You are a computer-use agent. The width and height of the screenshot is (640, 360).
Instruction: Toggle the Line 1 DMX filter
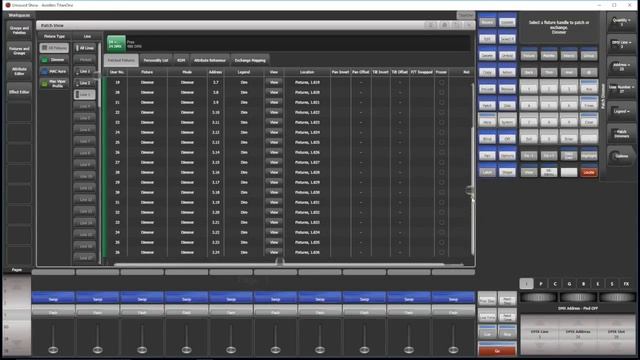point(85,71)
